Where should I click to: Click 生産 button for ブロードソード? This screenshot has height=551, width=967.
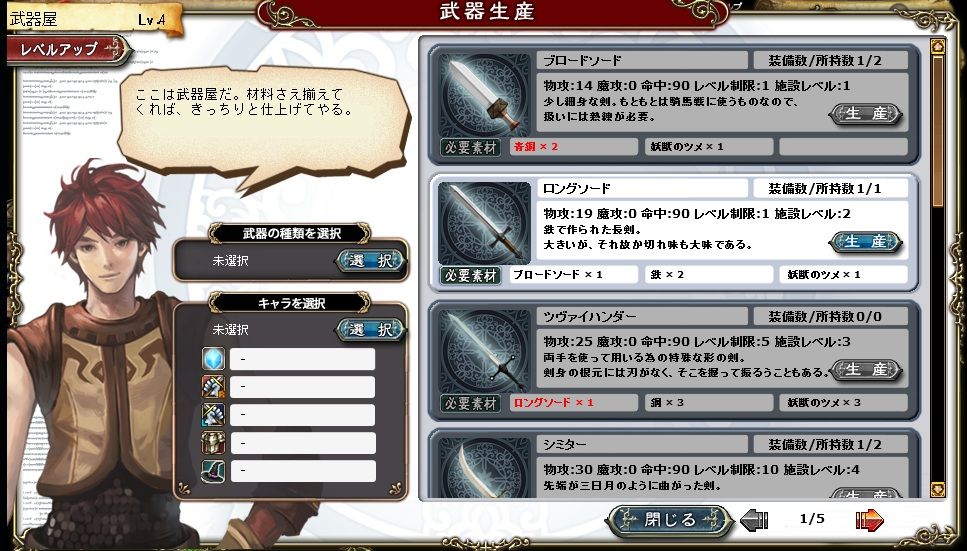pos(865,114)
